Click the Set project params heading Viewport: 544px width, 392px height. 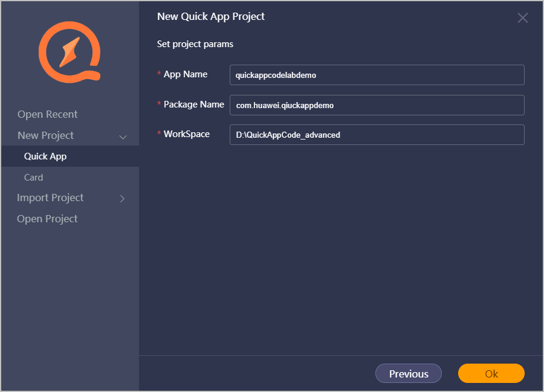[x=195, y=44]
